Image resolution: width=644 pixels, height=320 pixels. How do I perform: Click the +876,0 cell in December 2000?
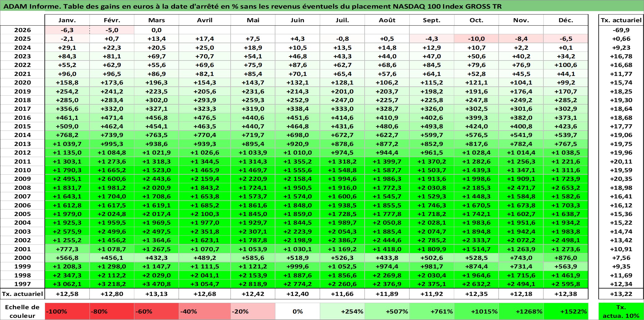566,258
